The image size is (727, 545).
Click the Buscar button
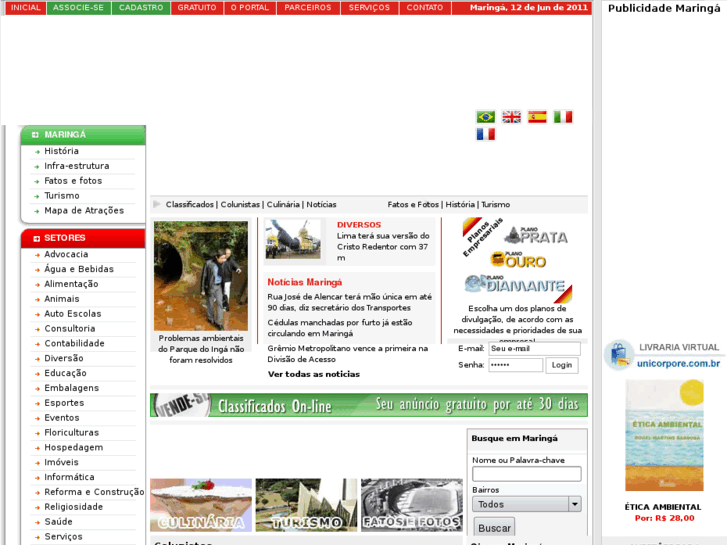[494, 528]
